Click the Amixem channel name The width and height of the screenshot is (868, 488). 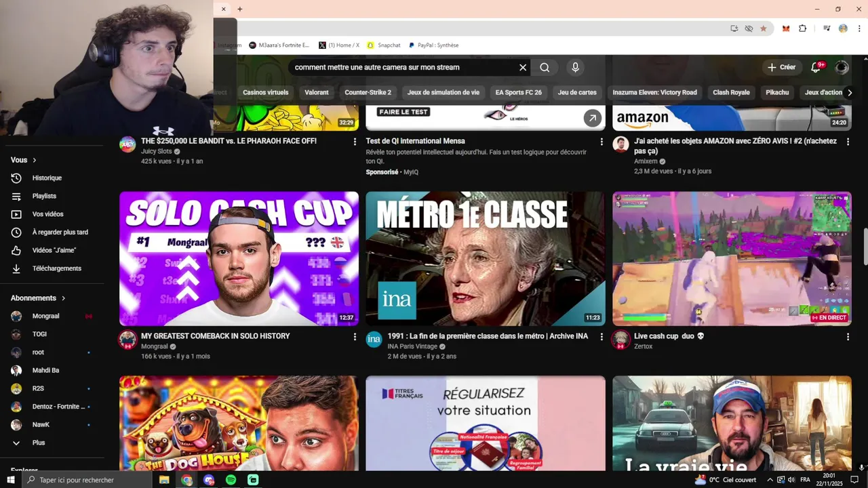click(646, 161)
